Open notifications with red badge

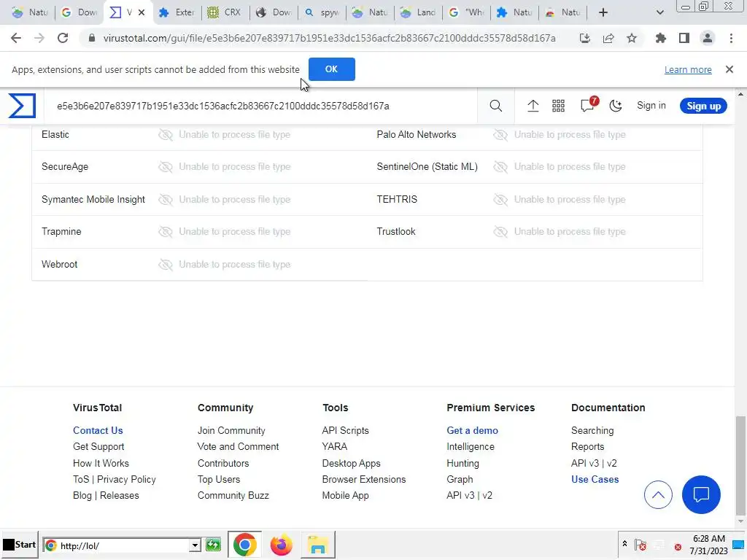[588, 105]
